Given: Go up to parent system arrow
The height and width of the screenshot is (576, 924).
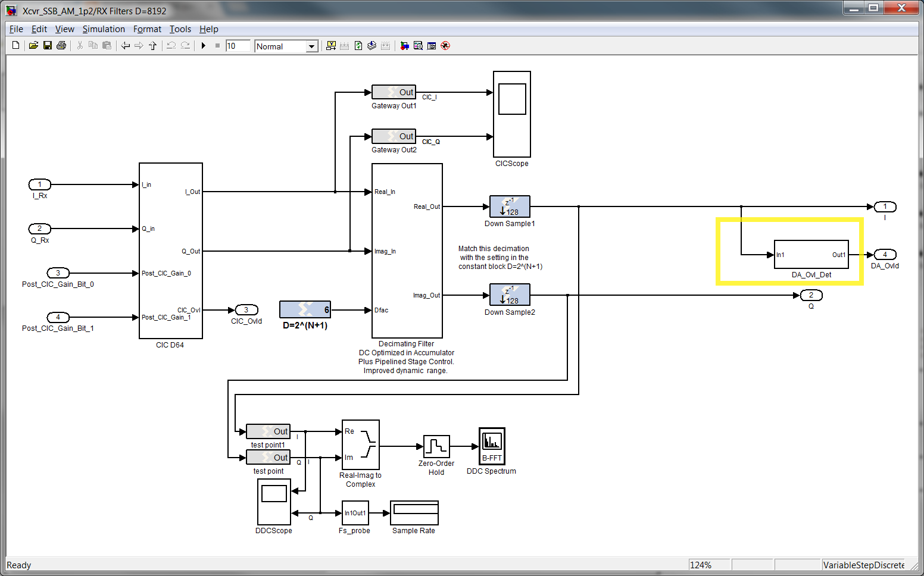Looking at the screenshot, I should click(x=152, y=46).
